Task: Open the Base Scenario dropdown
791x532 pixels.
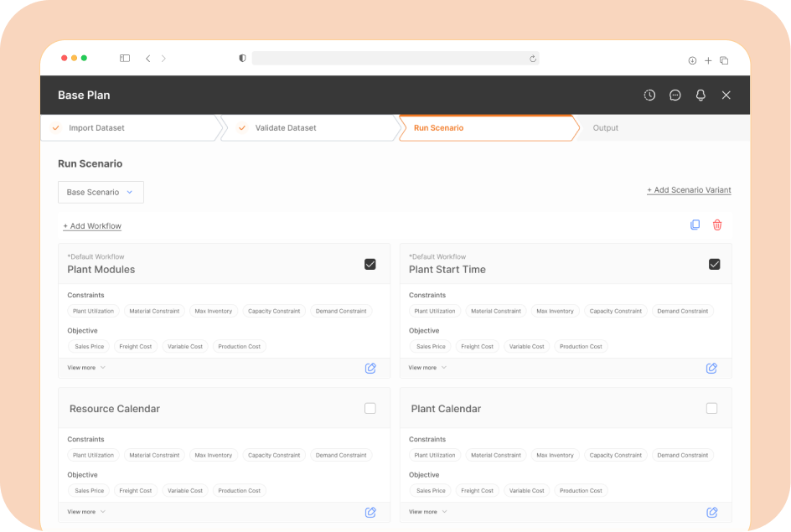Action: (x=101, y=192)
